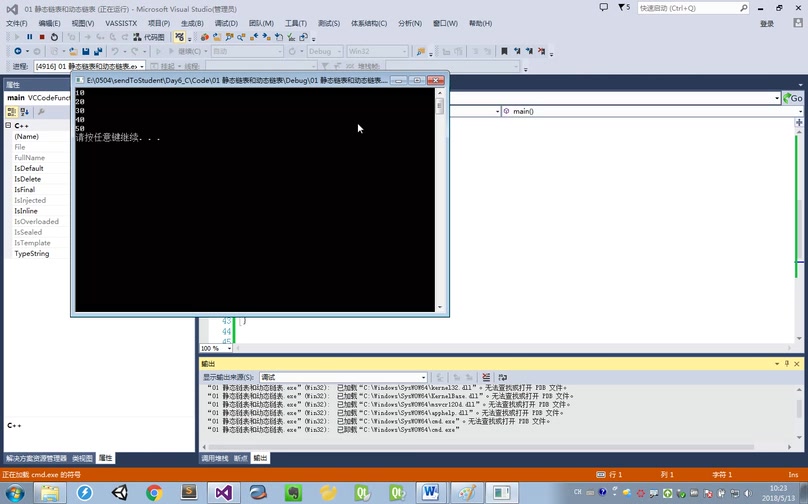Click the Stop Debugging red square icon

click(x=41, y=37)
